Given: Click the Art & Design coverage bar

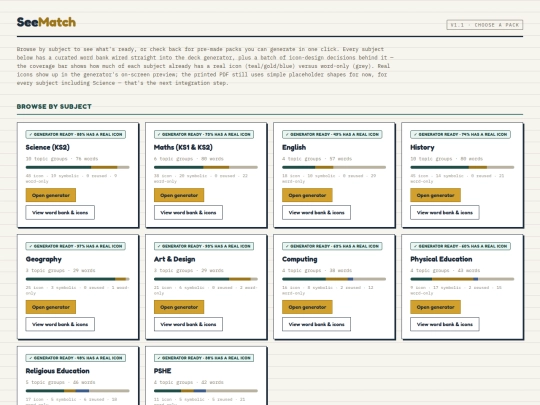Looking at the screenshot, I should [206, 279].
